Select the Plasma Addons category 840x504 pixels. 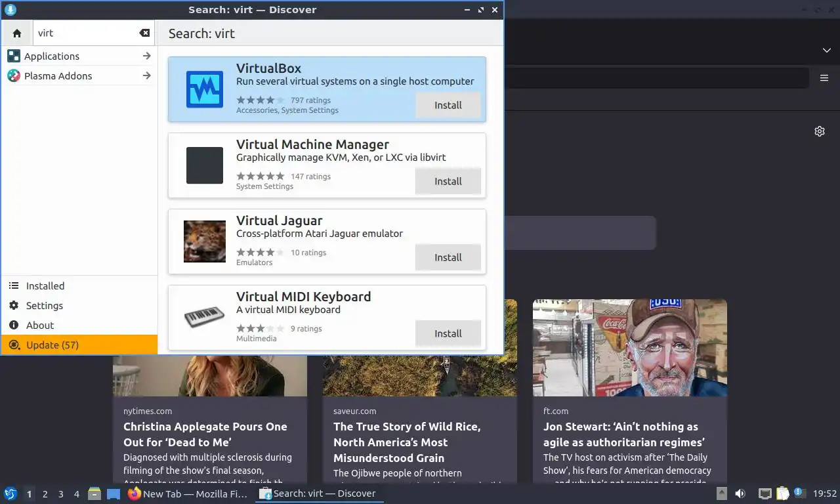pyautogui.click(x=79, y=75)
